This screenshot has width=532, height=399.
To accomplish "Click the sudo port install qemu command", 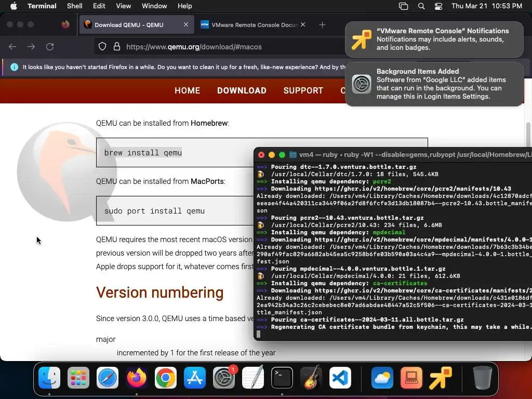I will tap(154, 211).
